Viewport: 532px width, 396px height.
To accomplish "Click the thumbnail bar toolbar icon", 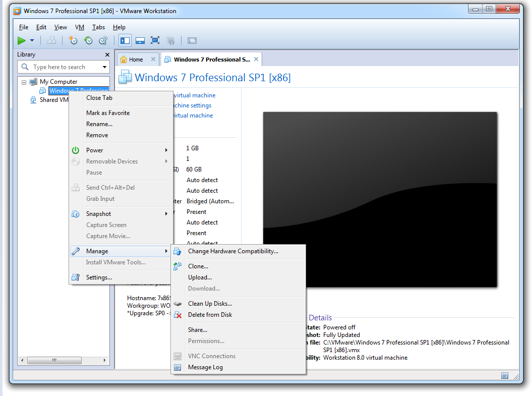I will [140, 40].
